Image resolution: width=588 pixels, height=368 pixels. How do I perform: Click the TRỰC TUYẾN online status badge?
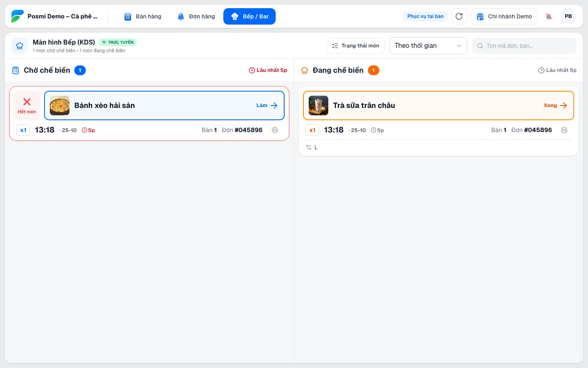(x=118, y=42)
